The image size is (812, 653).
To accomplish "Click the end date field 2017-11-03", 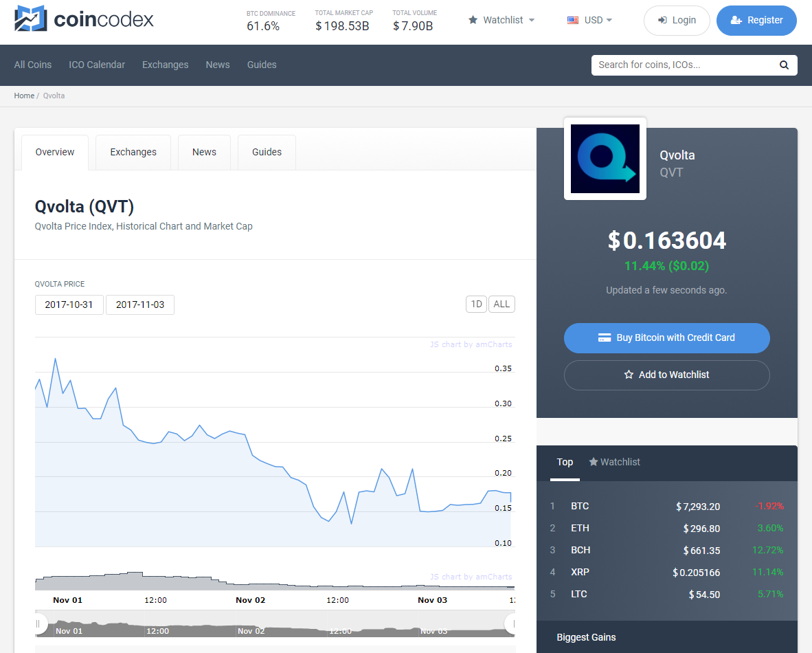I will (140, 305).
